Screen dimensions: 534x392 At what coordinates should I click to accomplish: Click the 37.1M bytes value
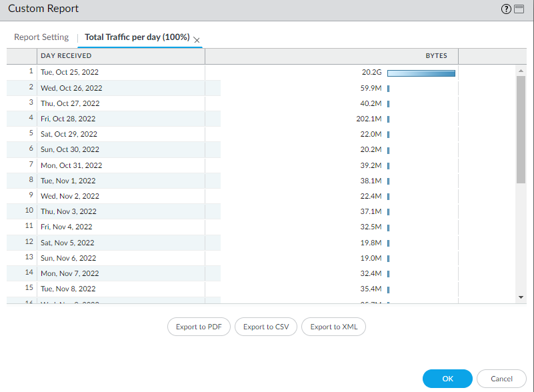click(371, 211)
